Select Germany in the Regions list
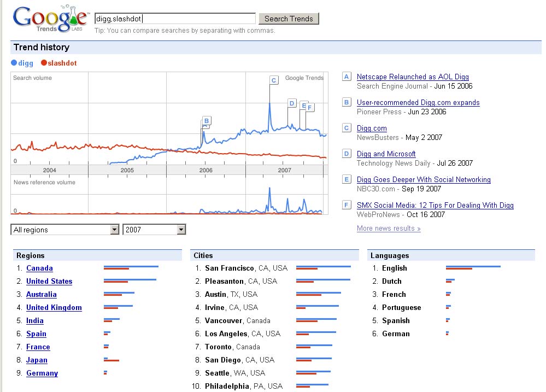Screen dimensions: 546x392 click(x=42, y=373)
